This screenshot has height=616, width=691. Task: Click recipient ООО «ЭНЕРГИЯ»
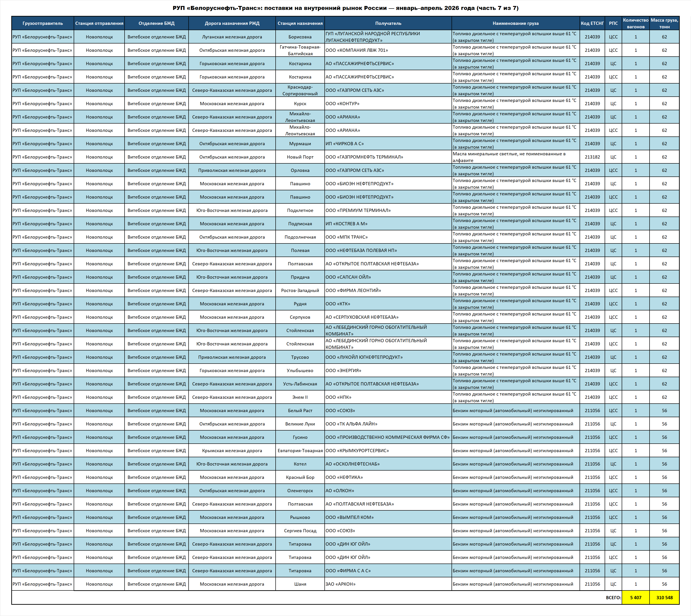tap(388, 371)
